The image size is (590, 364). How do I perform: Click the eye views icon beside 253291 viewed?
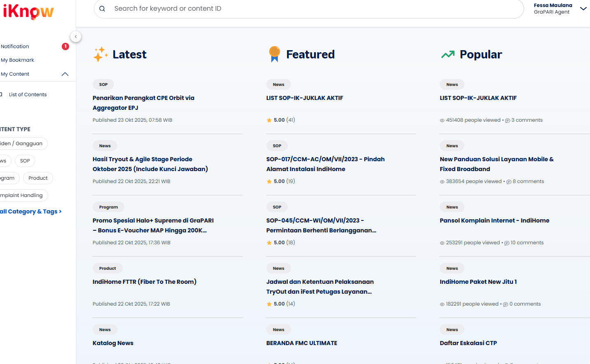click(442, 243)
